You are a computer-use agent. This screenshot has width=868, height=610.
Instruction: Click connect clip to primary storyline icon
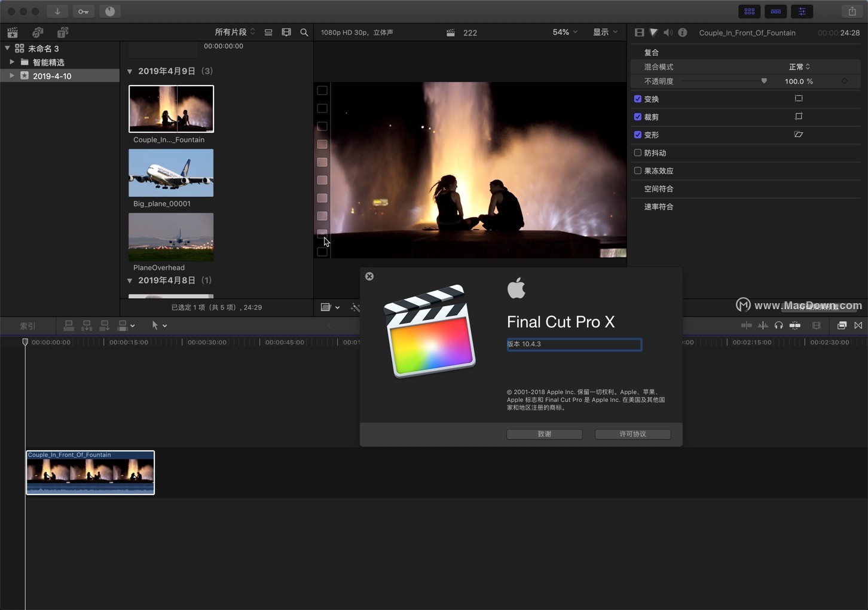click(x=69, y=325)
